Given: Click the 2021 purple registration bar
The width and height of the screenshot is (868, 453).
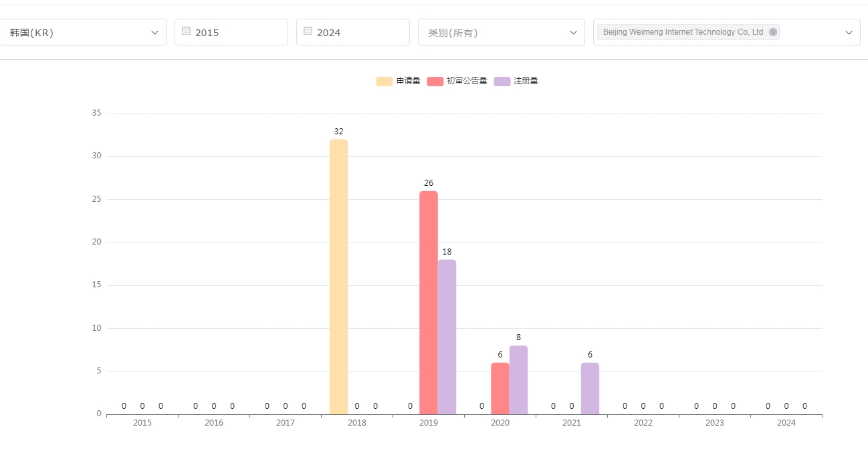Looking at the screenshot, I should (x=590, y=388).
